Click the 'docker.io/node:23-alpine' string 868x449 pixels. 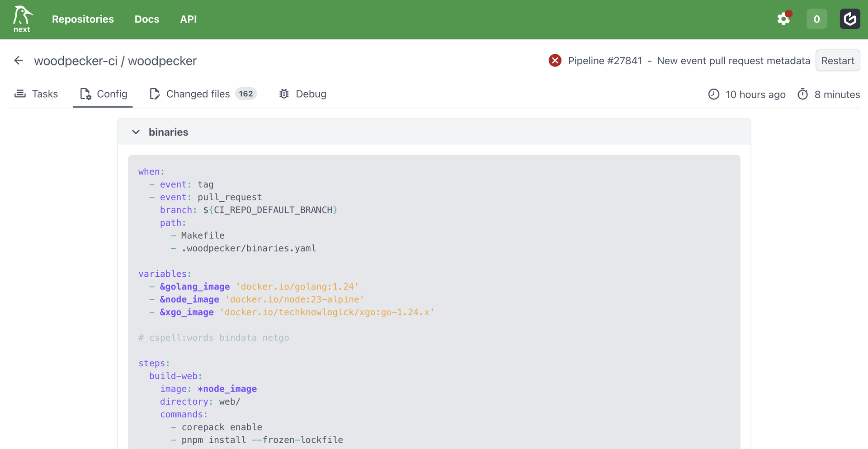(295, 299)
